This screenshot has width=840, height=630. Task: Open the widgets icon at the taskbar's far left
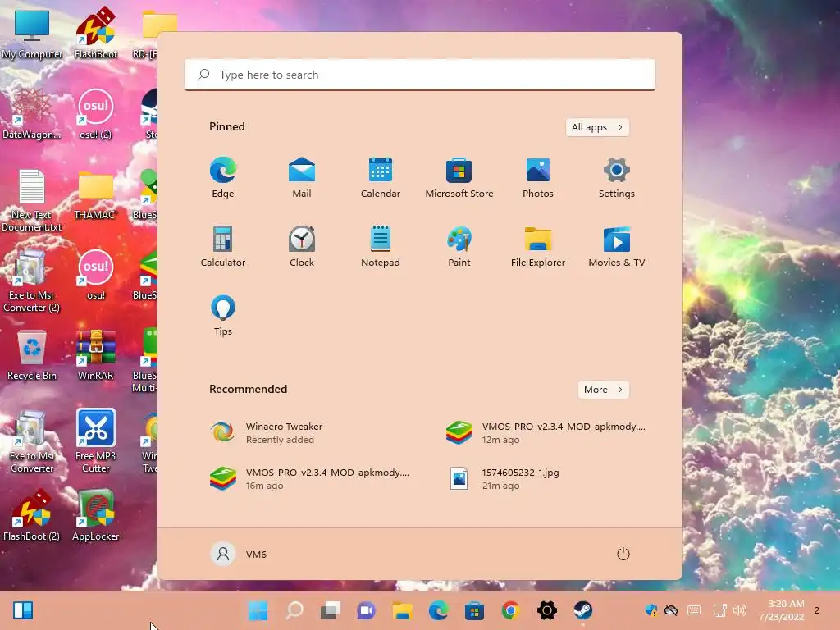(23, 610)
